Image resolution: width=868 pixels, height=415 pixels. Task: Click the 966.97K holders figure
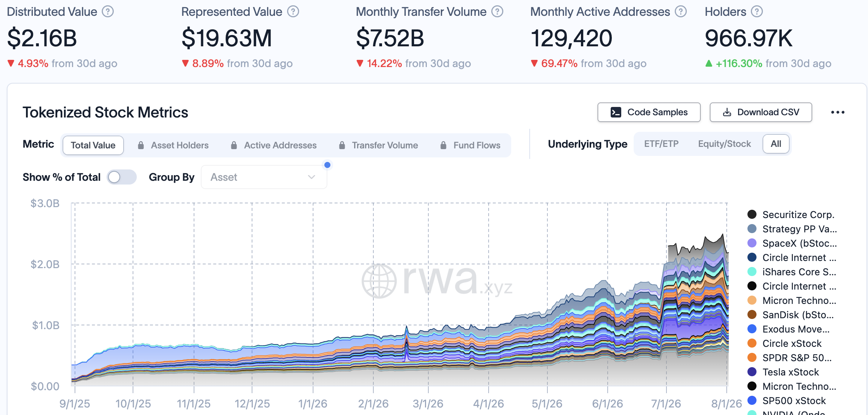pyautogui.click(x=749, y=38)
